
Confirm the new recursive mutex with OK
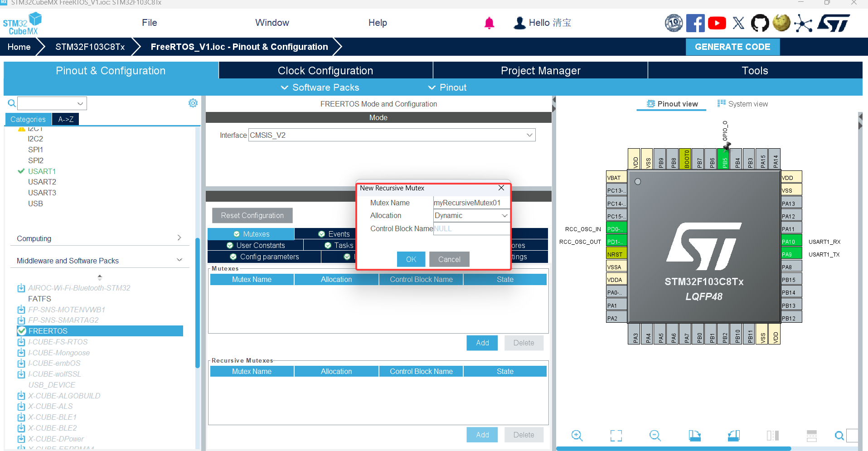tap(411, 259)
